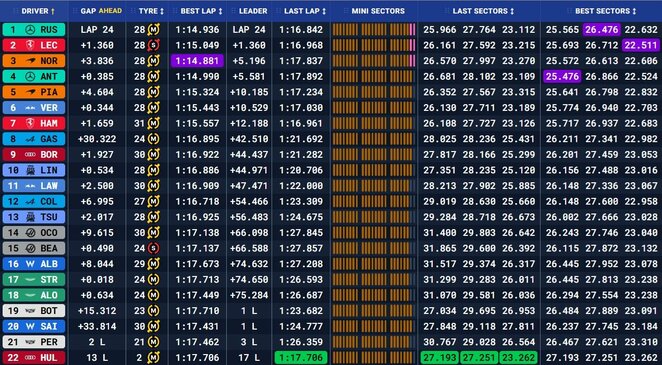Click HUL's green 1:17.706 last lap
The height and width of the screenshot is (365, 662).
(301, 357)
